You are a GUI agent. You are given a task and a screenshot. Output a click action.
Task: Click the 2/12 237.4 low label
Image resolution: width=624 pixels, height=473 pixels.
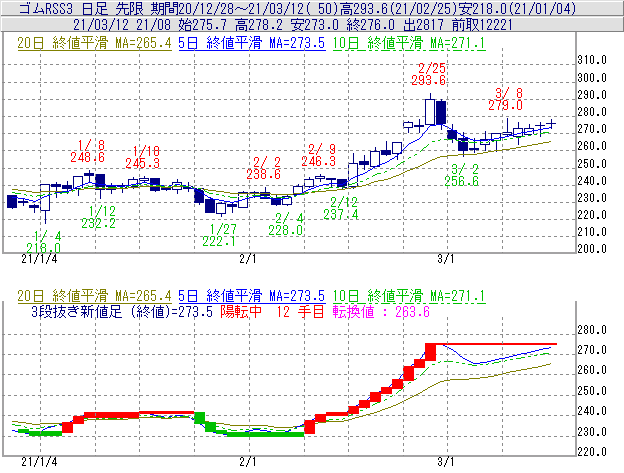coord(341,208)
